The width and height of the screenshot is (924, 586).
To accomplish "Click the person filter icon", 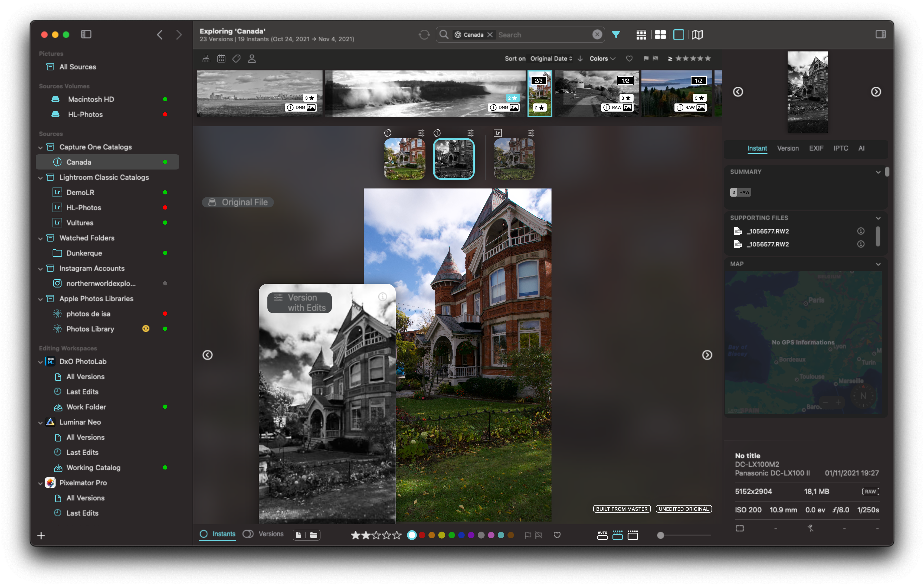I will [x=252, y=59].
